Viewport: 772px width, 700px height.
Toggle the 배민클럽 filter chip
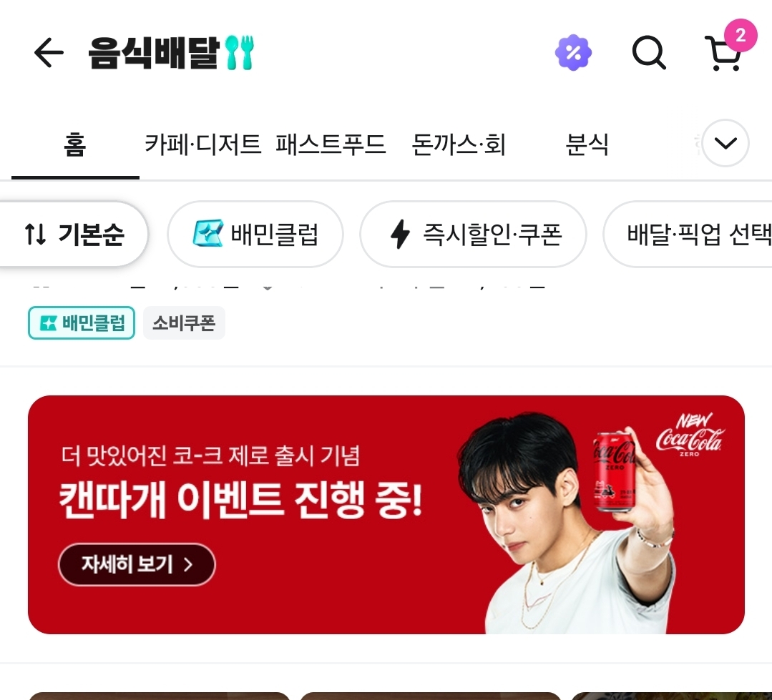point(255,234)
